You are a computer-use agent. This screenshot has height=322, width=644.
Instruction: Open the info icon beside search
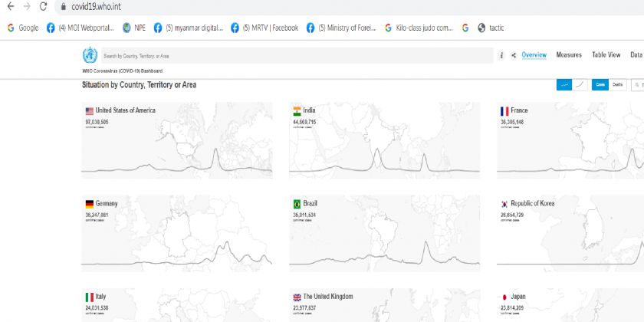501,55
